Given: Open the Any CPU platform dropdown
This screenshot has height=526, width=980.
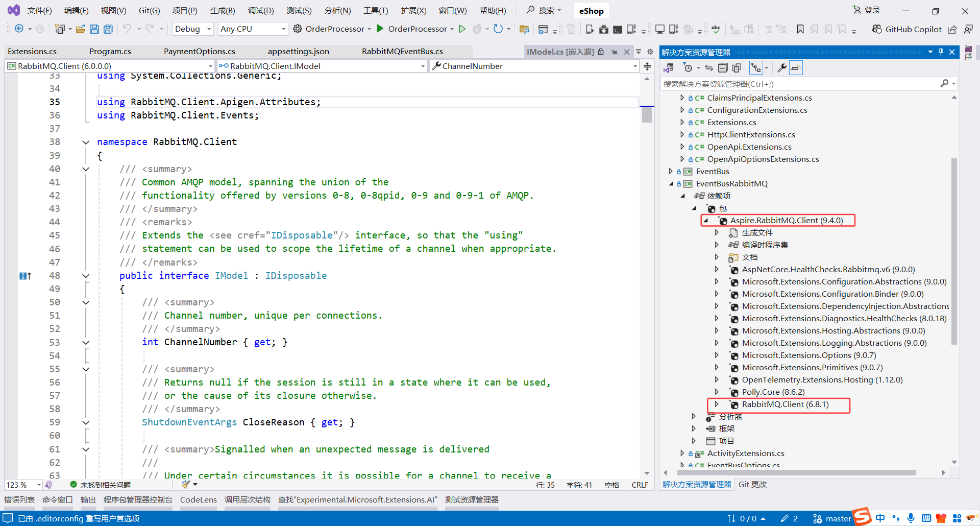Looking at the screenshot, I should [x=253, y=29].
